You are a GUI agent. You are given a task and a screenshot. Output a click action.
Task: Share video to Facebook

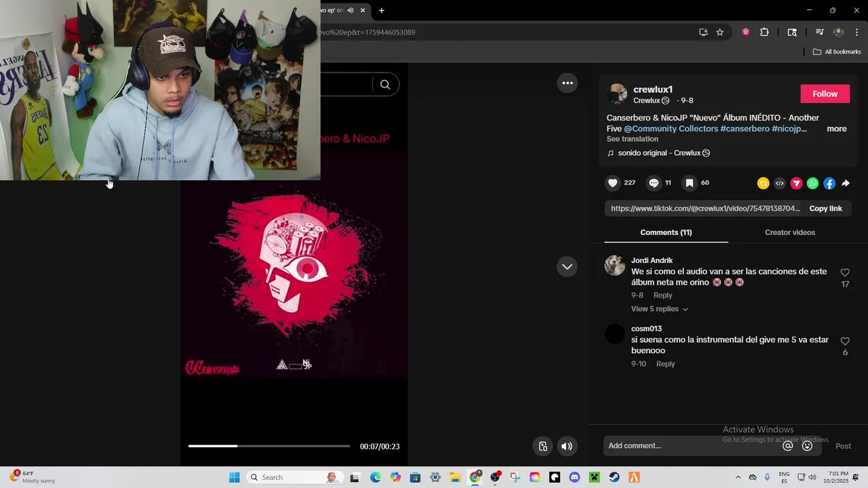click(829, 183)
